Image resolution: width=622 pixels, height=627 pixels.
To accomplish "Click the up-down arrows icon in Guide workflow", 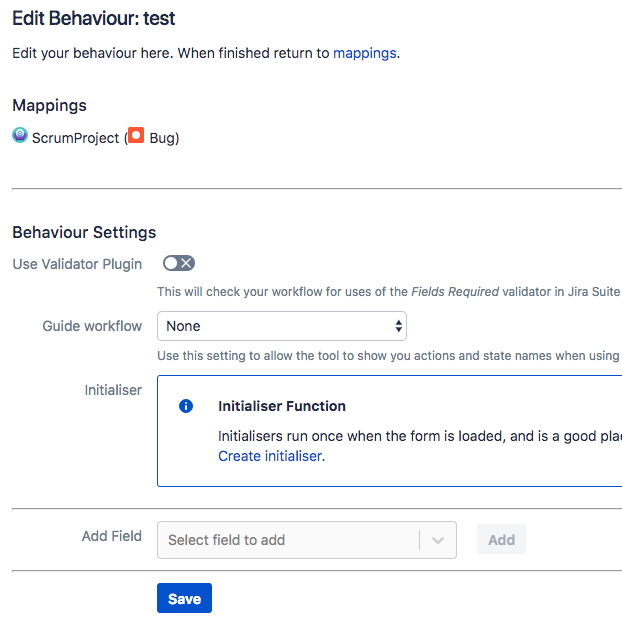I will [398, 326].
